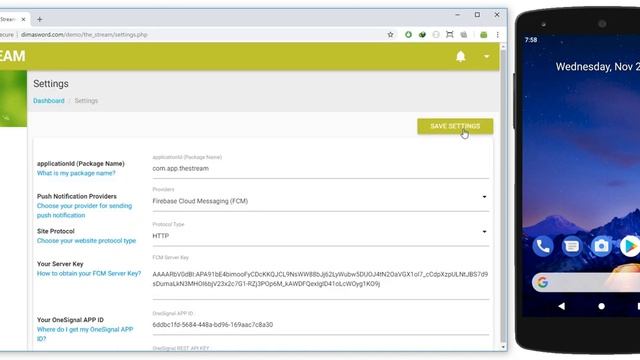640x360 pixels.
Task: Click the 'Push Notification Providers' label
Action: (x=77, y=196)
